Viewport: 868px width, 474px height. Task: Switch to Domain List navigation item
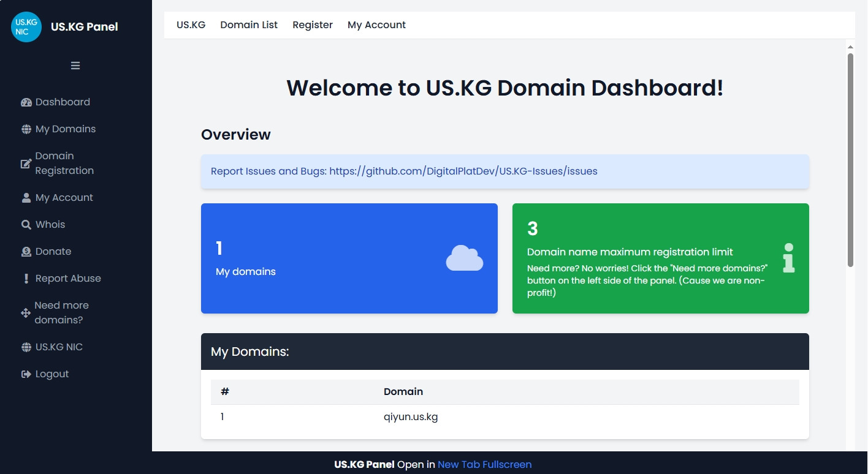tap(248, 24)
